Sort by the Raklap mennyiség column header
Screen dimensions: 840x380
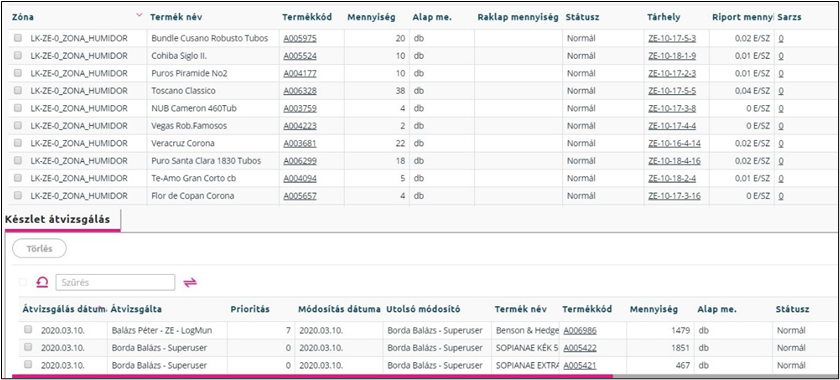[518, 17]
